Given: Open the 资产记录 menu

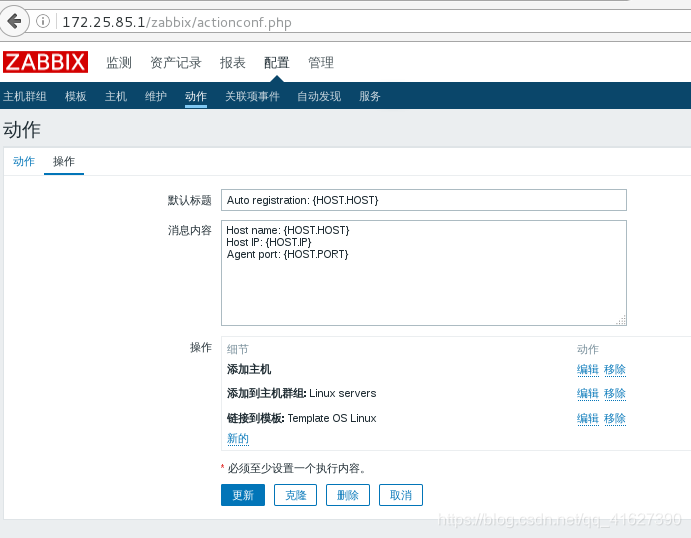Looking at the screenshot, I should [176, 63].
